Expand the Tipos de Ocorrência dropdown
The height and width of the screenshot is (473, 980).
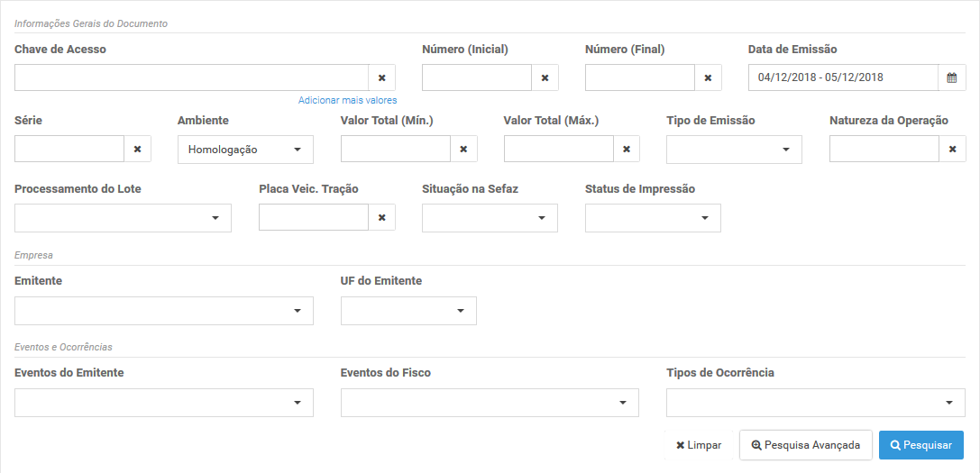pos(816,403)
